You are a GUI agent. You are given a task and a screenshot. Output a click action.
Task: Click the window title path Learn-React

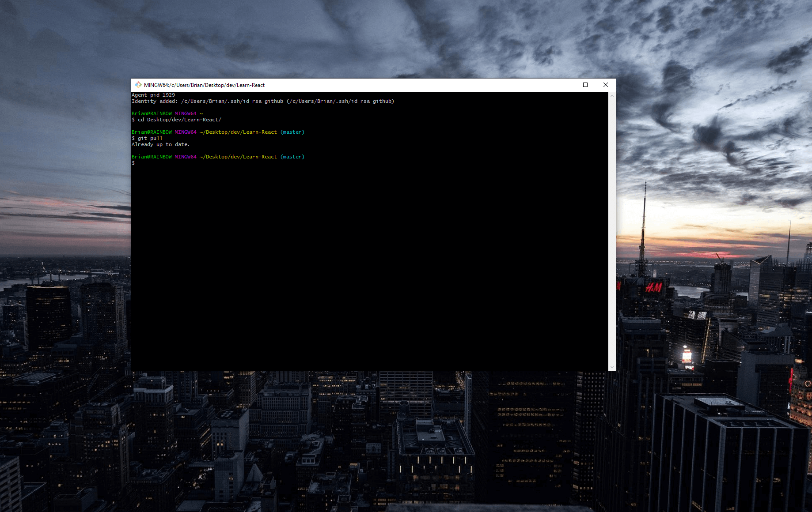[253, 85]
